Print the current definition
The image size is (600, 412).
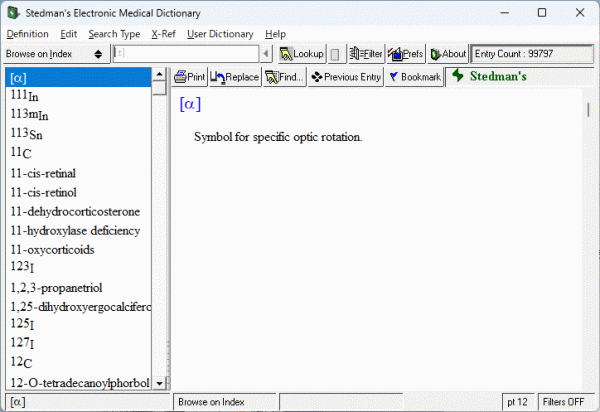pos(190,77)
